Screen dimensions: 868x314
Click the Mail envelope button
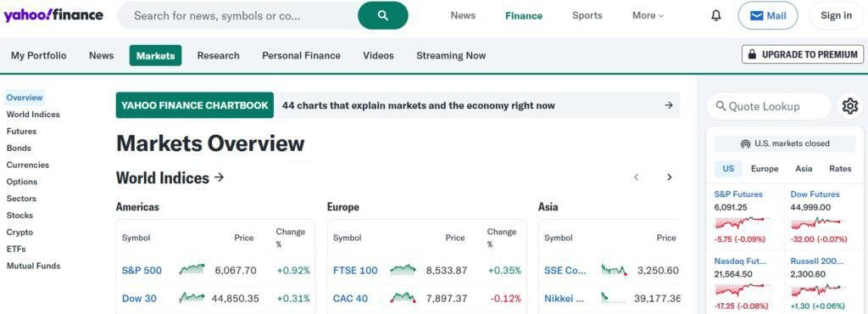click(768, 15)
